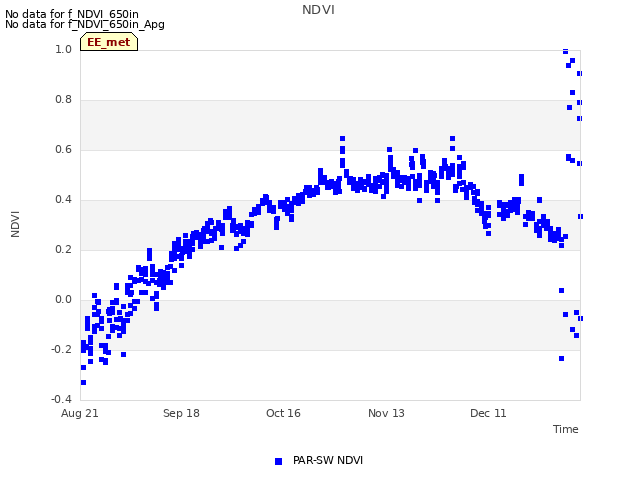Click the Time x-axis title
Screen dimensions: 640x480
[x=566, y=429]
